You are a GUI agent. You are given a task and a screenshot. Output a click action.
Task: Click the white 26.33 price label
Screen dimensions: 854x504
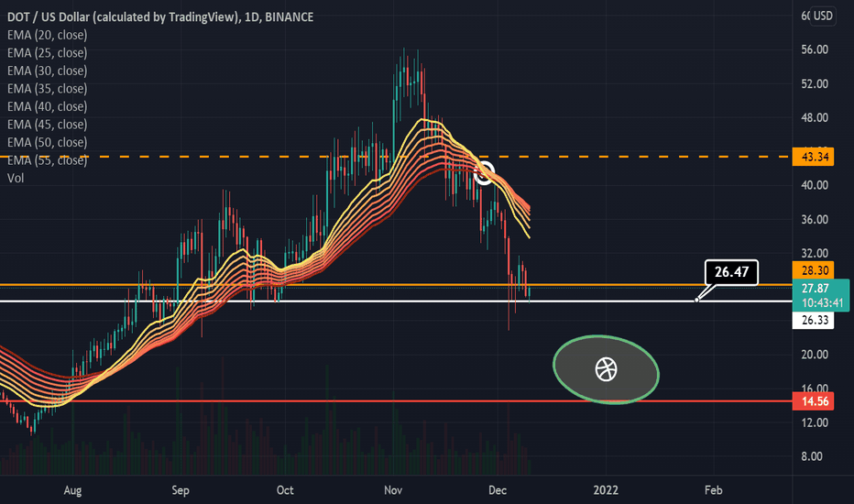pos(815,320)
